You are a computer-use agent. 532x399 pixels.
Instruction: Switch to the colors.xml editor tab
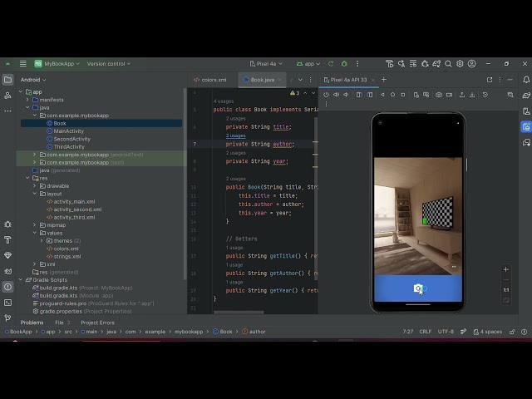pos(210,80)
